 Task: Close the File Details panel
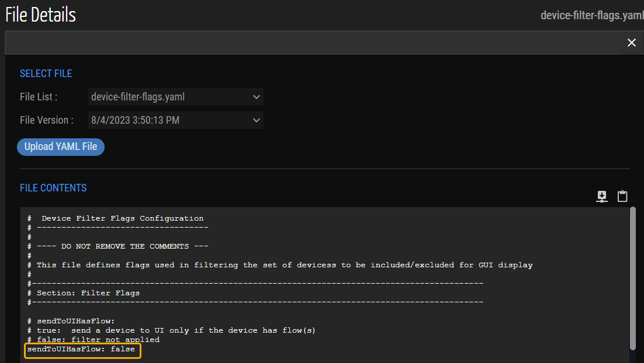pos(632,43)
